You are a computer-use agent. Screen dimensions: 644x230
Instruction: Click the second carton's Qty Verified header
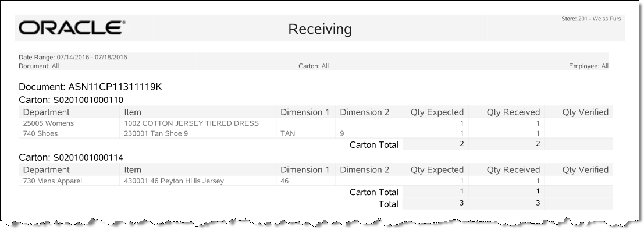click(585, 169)
